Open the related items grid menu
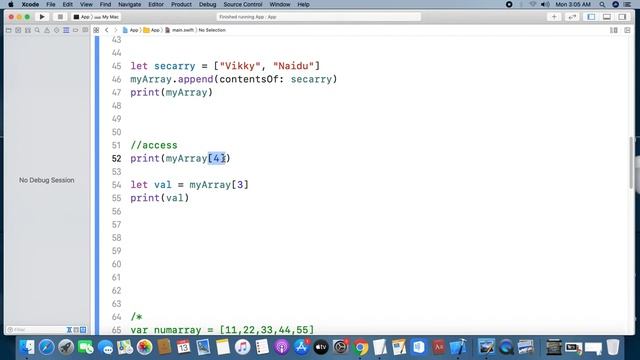This screenshot has width=640, height=360. [96, 30]
